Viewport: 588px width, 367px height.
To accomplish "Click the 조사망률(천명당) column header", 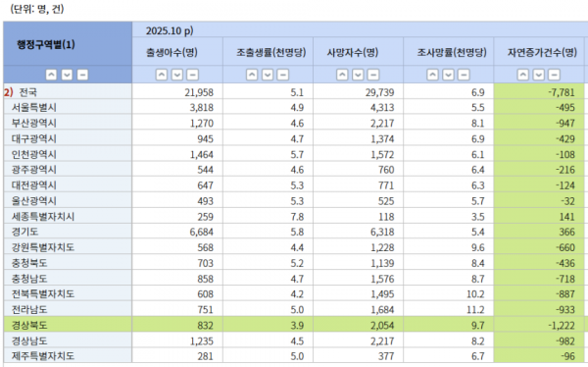I will tap(452, 52).
